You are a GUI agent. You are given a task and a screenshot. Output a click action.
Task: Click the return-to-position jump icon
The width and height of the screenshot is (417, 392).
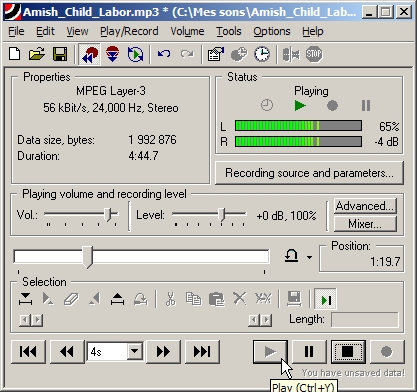pyautogui.click(x=291, y=256)
